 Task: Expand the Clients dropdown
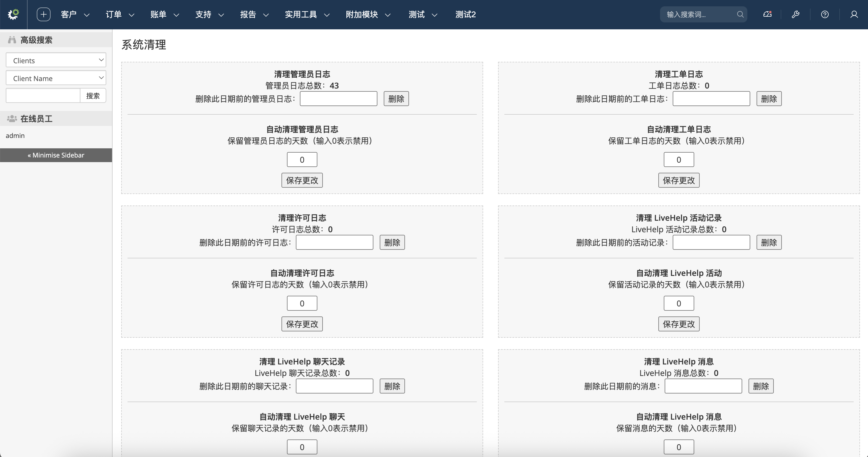(x=56, y=60)
